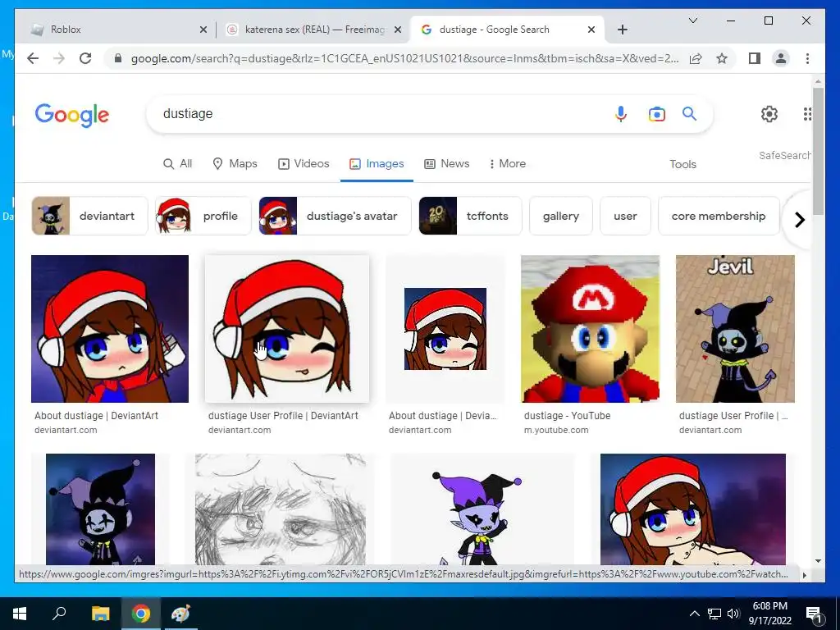
Task: Expand the More search options
Action: pyautogui.click(x=507, y=164)
